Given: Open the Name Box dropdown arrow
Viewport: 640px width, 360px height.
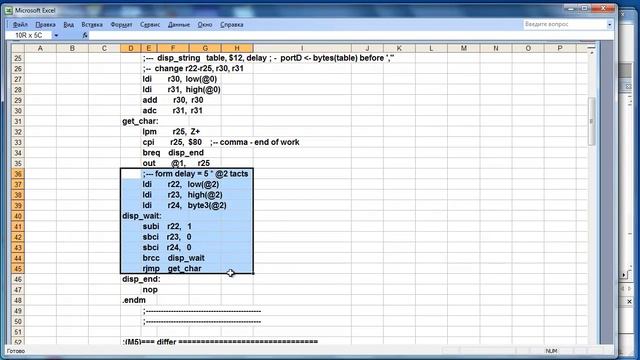Looking at the screenshot, I should pos(56,36).
